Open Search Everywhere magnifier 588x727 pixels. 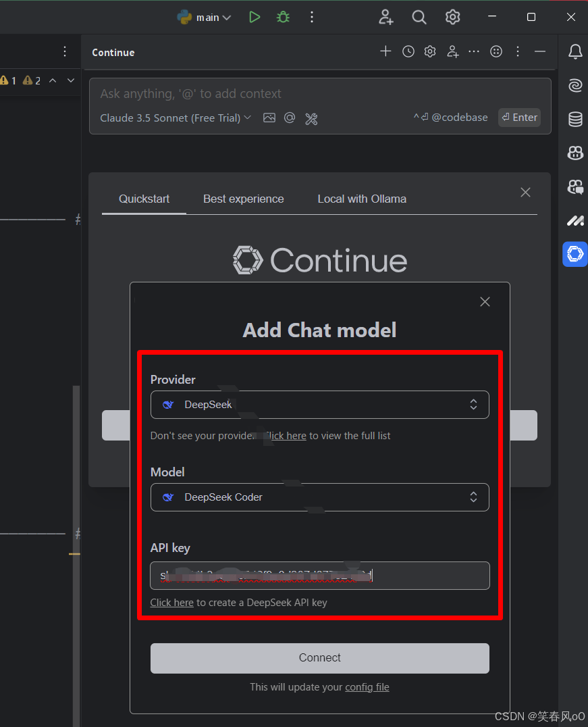click(419, 18)
